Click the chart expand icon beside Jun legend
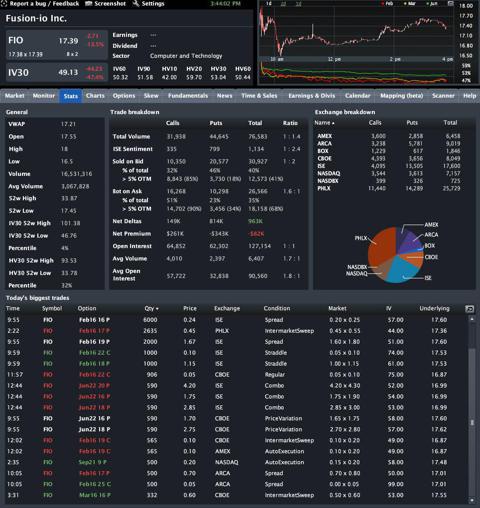 click(x=450, y=3)
